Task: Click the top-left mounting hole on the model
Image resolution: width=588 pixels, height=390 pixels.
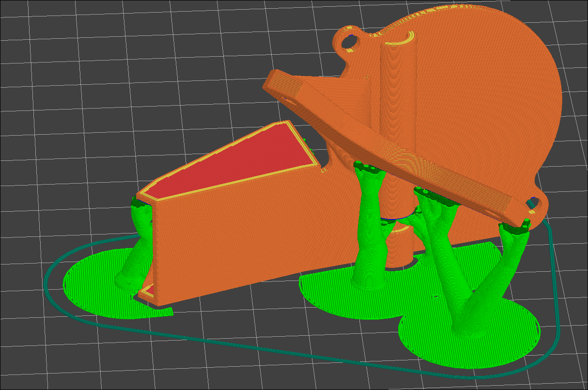Action: coord(348,43)
